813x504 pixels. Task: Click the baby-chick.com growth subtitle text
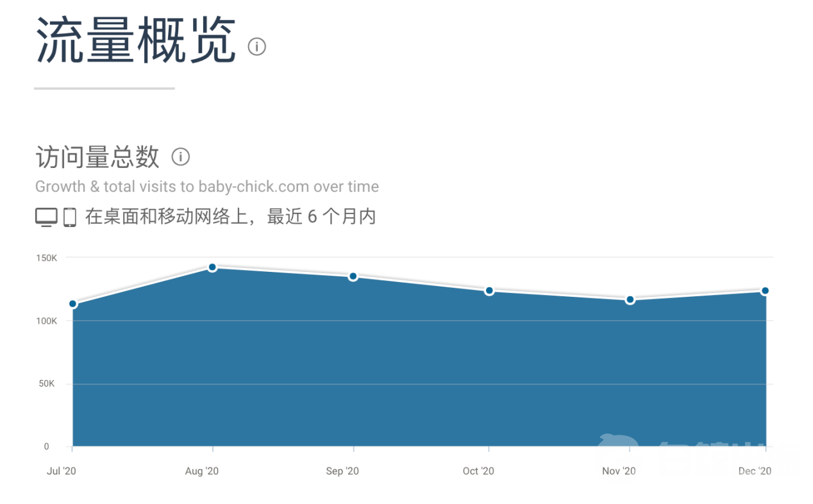206,187
